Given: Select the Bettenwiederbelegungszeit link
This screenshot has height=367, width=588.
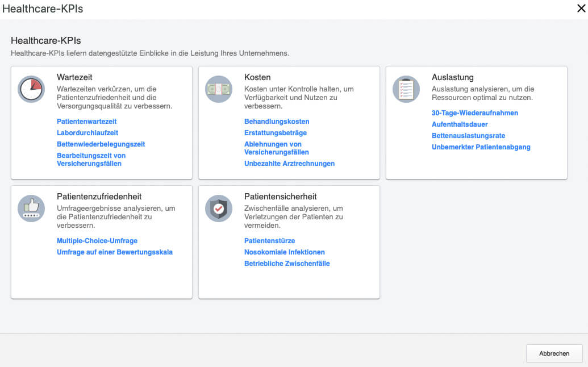Looking at the screenshot, I should (x=101, y=144).
